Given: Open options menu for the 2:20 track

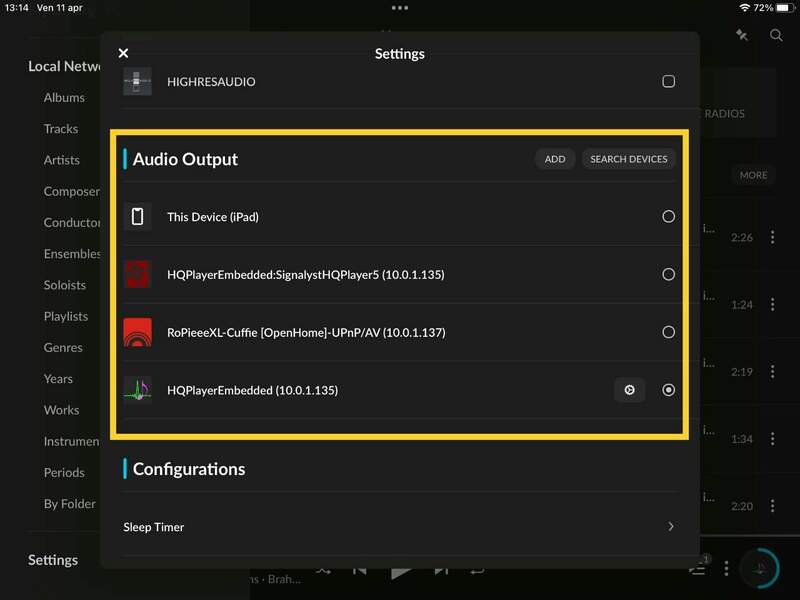Looking at the screenshot, I should [772, 506].
